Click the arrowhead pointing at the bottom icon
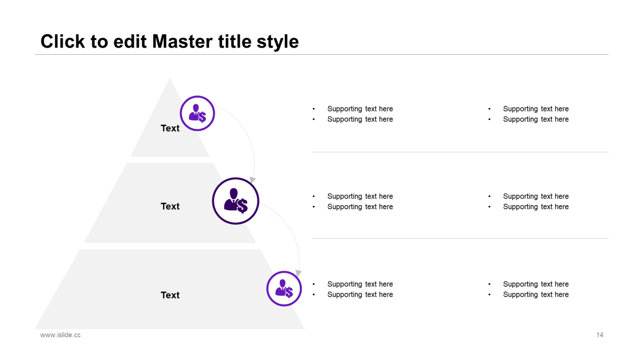644x362 pixels. pos(298,273)
